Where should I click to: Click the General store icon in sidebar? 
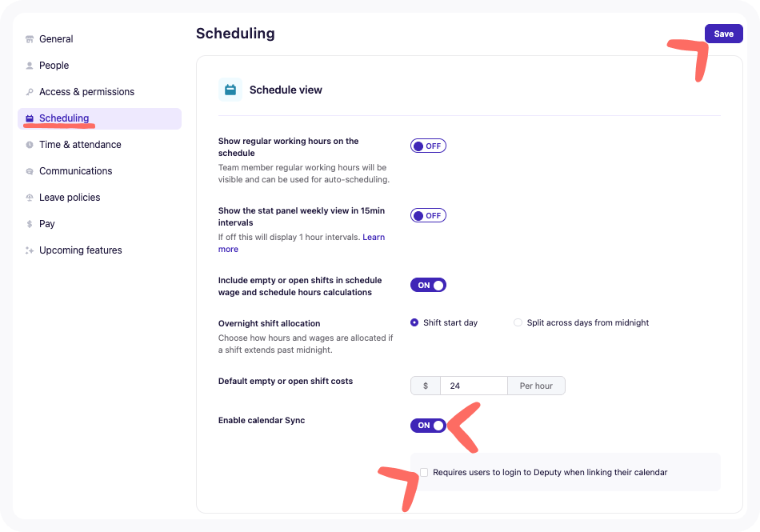[30, 39]
